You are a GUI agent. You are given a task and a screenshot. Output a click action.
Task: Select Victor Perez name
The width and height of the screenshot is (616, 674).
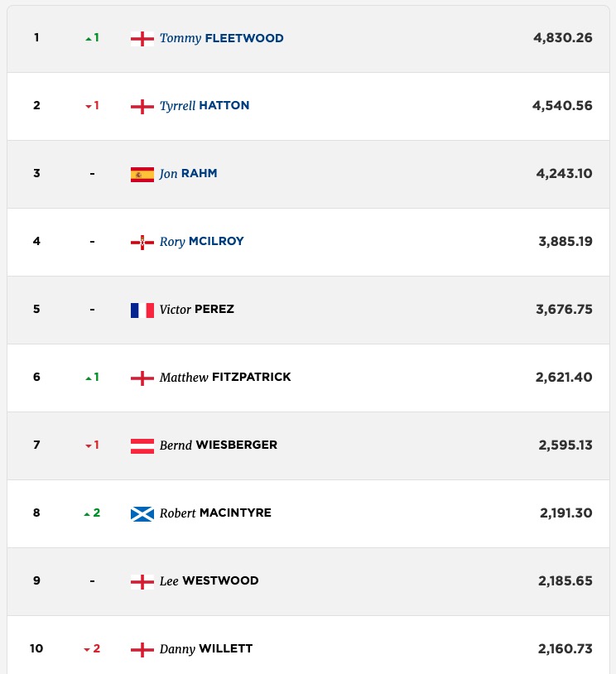(x=197, y=310)
